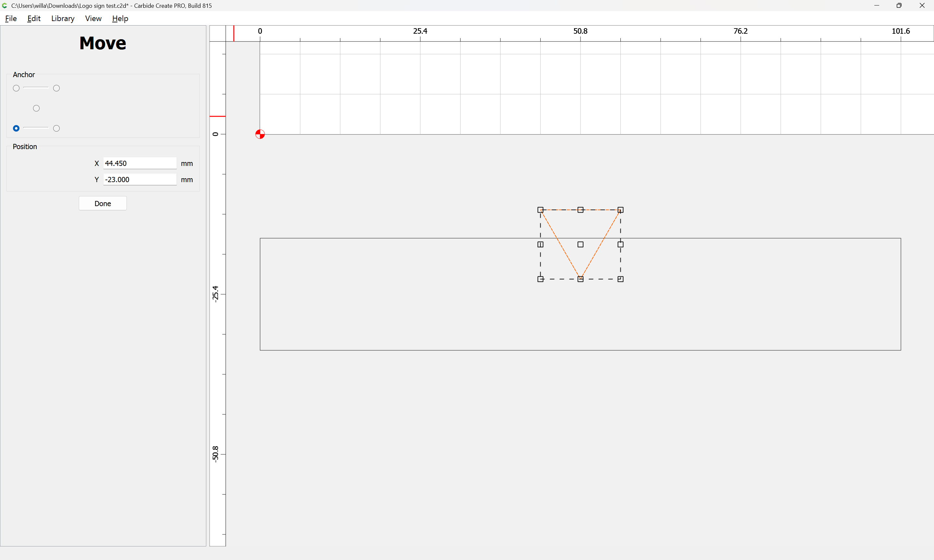Screen dimensions: 934x560
Task: Click the middle-left selection handle of triangle
Action: pyautogui.click(x=541, y=245)
